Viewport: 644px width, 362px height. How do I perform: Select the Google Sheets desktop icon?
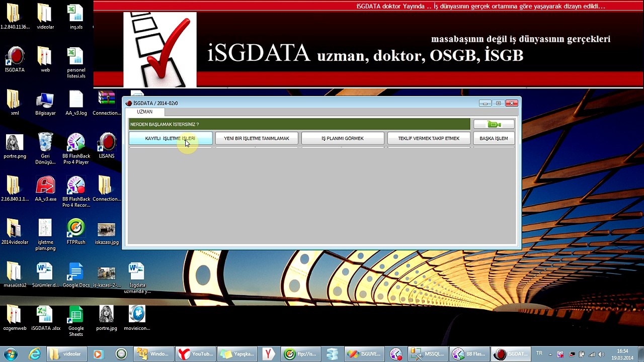(x=76, y=321)
